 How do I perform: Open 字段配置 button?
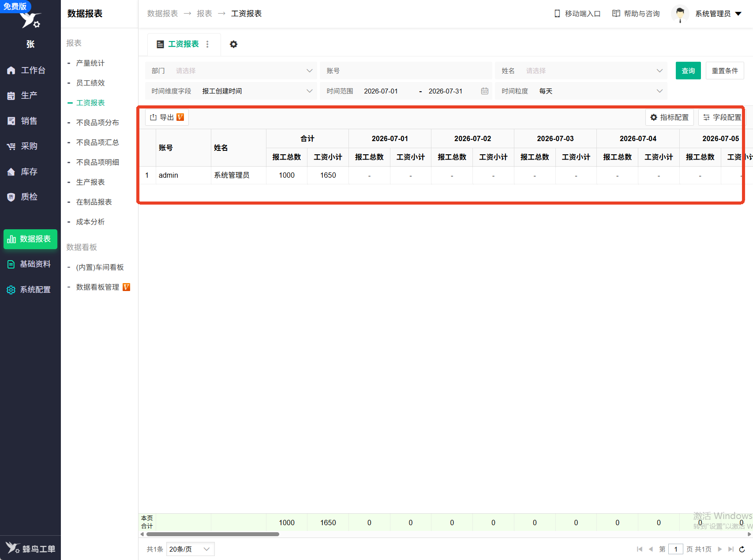tap(722, 117)
